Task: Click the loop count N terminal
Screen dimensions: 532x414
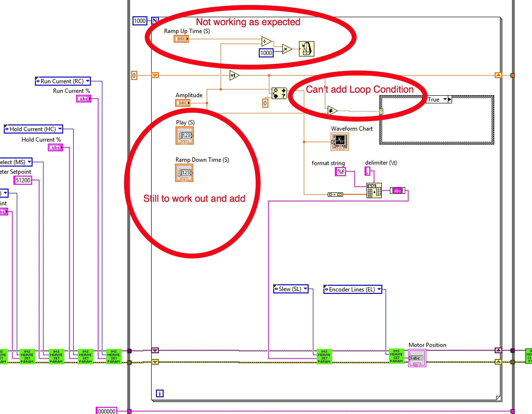Action: (x=155, y=21)
